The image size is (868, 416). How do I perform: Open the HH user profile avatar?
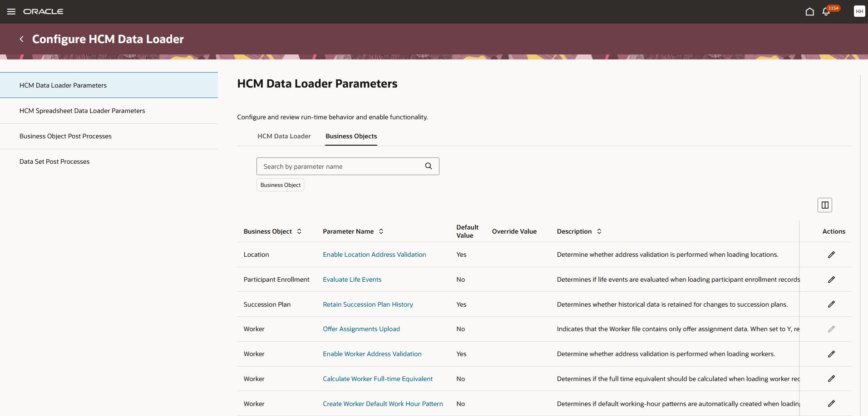tap(859, 11)
